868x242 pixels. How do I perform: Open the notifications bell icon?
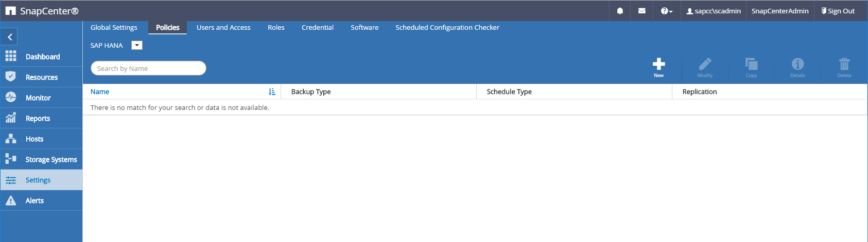[620, 11]
